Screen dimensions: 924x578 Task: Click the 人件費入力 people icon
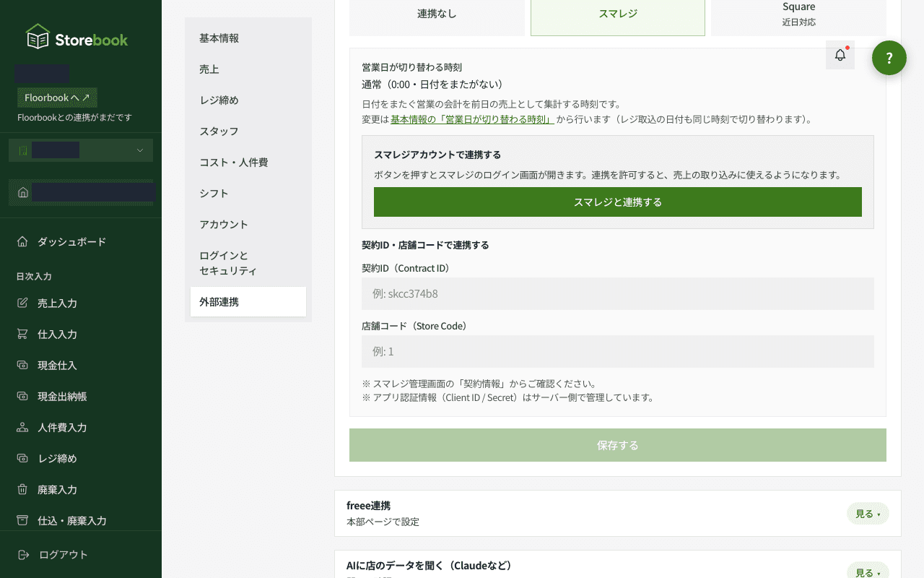click(22, 427)
